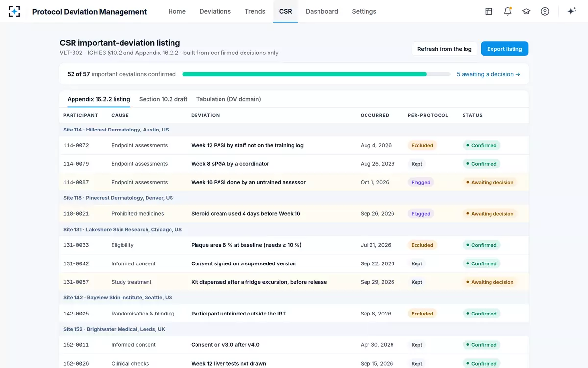
Task: Click 'Week 12 liver tests not drawn'
Action: click(x=228, y=364)
